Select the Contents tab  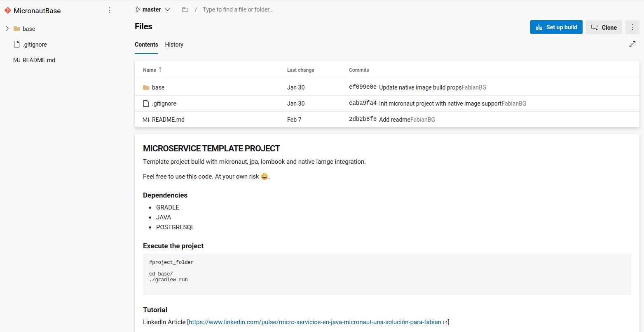click(x=146, y=45)
